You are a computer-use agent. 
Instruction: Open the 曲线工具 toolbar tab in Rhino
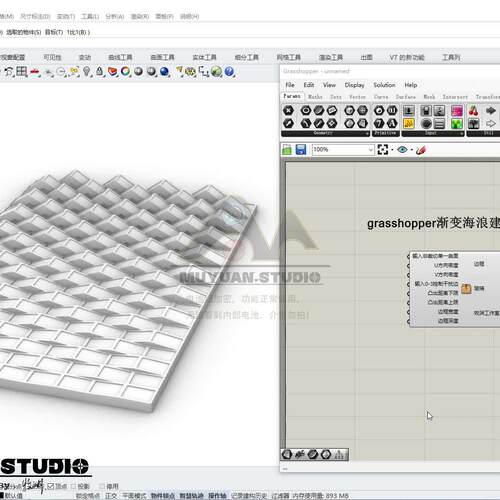click(120, 57)
